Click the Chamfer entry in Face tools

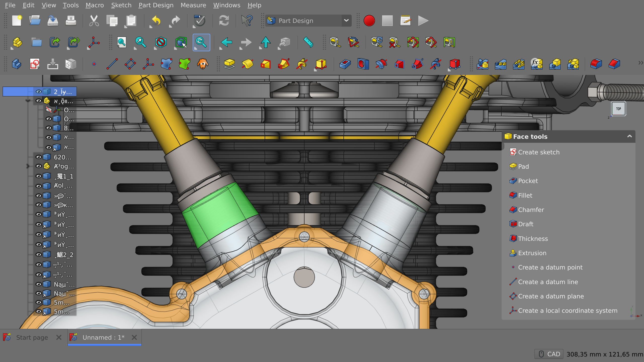(531, 210)
